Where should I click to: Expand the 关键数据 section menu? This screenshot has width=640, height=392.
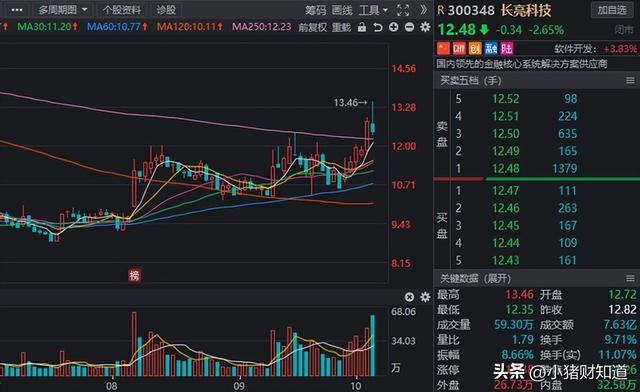(x=630, y=278)
